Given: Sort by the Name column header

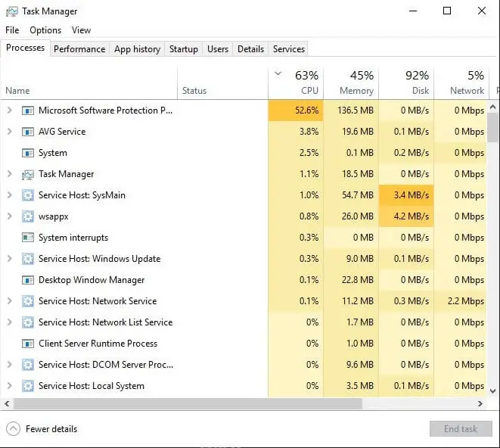Looking at the screenshot, I should [89, 83].
